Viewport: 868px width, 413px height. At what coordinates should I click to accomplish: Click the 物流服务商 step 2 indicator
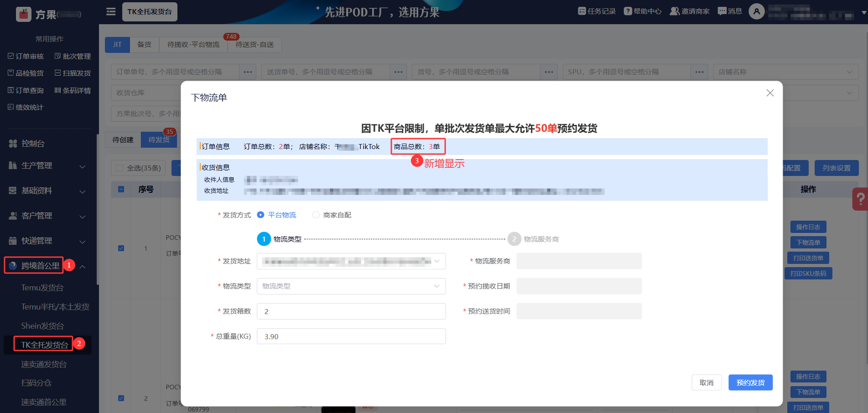[x=514, y=239]
